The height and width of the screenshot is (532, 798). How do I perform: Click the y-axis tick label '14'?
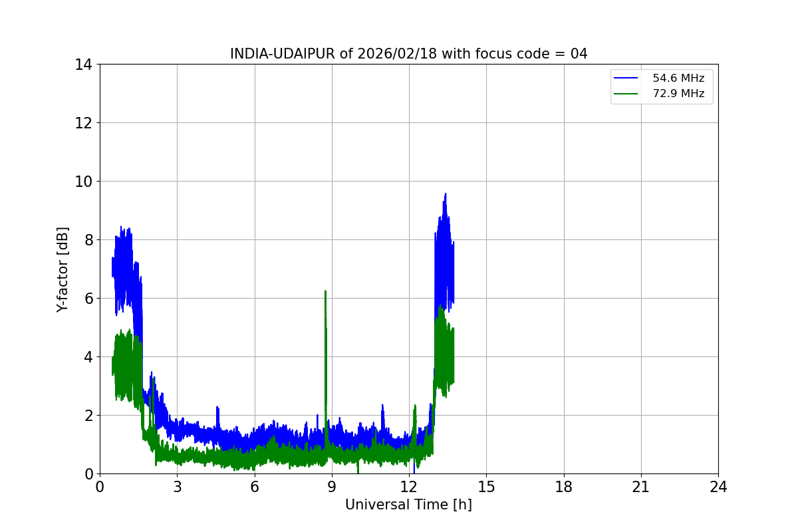coord(83,65)
